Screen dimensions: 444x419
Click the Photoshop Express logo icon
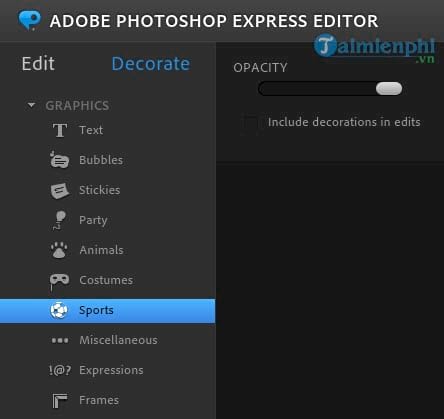click(x=30, y=20)
